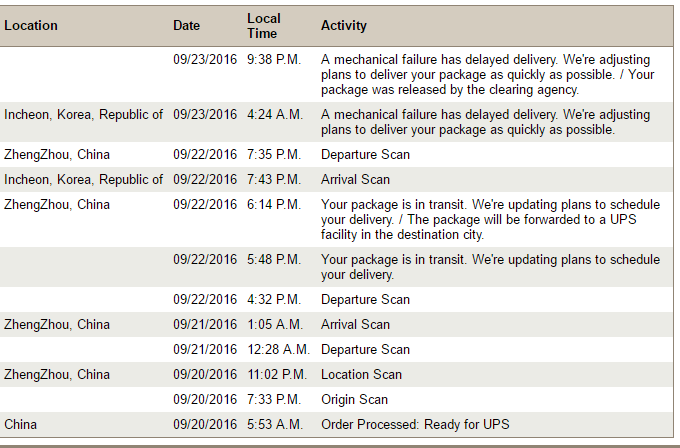Select the 11:02 P.M. Location Scan activity

coord(361,375)
